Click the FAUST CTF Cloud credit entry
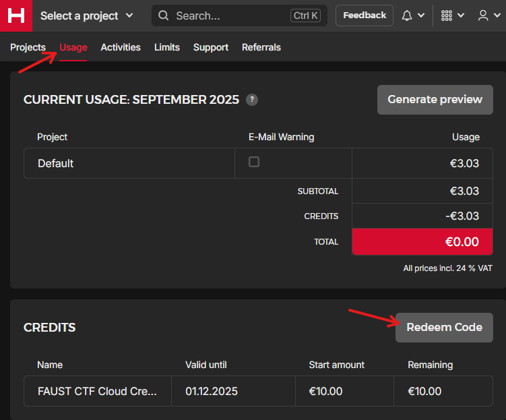Viewport: 506px width, 420px height. pyautogui.click(x=97, y=391)
